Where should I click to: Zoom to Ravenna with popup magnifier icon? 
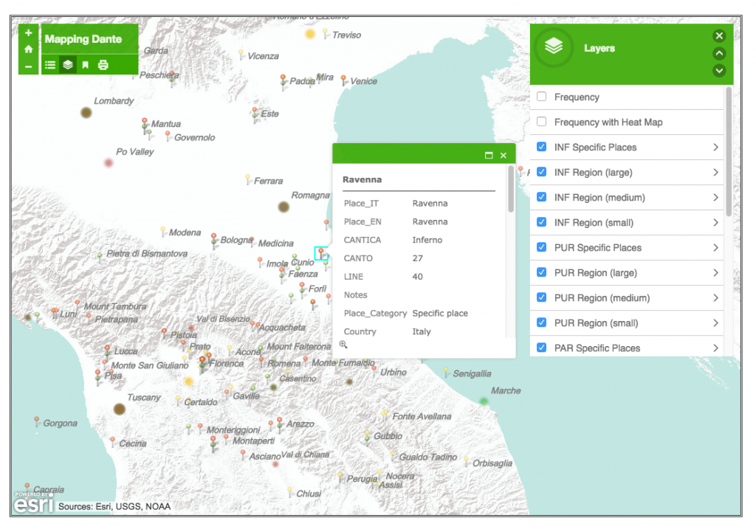pyautogui.click(x=343, y=345)
